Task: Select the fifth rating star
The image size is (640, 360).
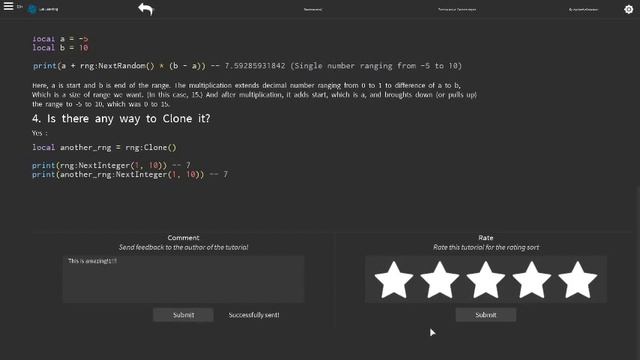Action: [x=578, y=280]
